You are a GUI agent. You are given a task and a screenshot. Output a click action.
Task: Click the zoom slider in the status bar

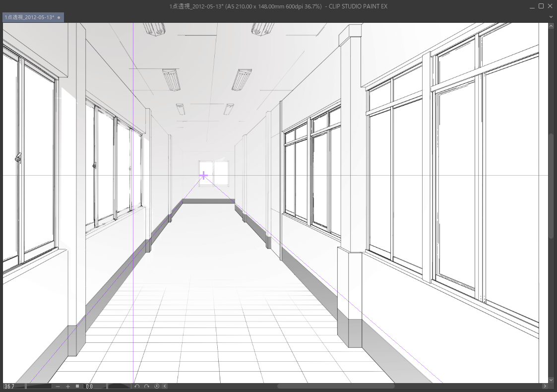click(39, 386)
